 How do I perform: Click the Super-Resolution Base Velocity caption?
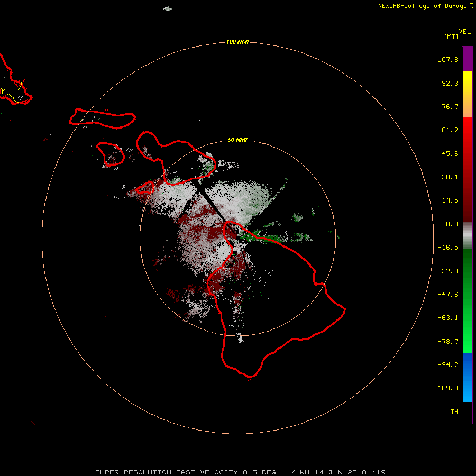[241, 472]
